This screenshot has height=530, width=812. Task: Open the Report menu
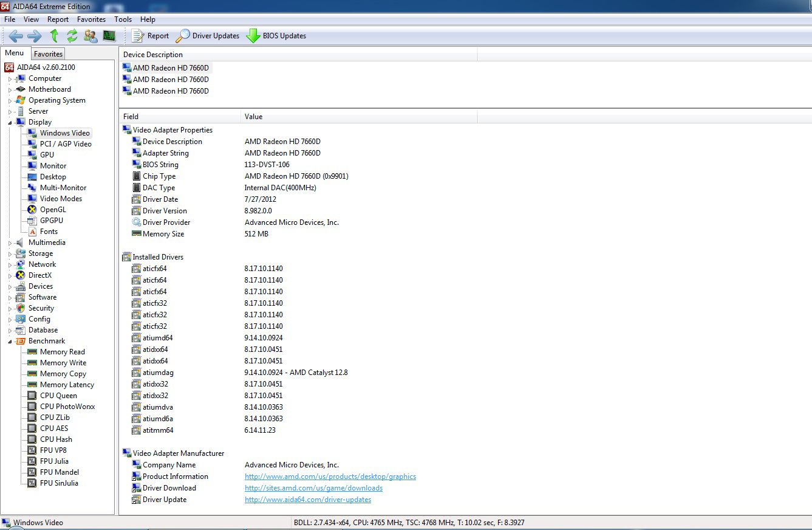pos(58,19)
